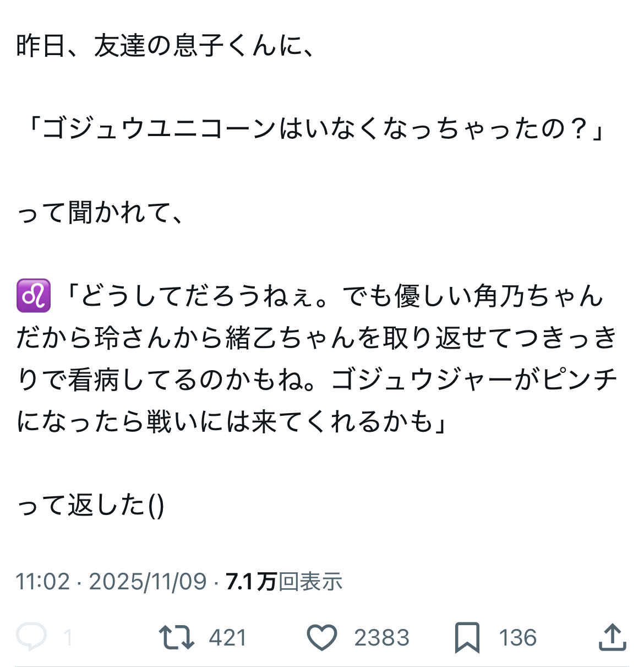Click the 11:02 post timestamp
The width and height of the screenshot is (644, 667).
coord(43,582)
